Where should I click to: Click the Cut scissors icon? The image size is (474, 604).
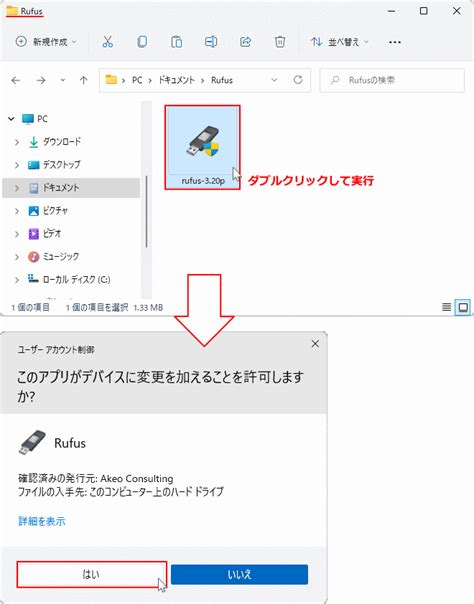coord(107,42)
